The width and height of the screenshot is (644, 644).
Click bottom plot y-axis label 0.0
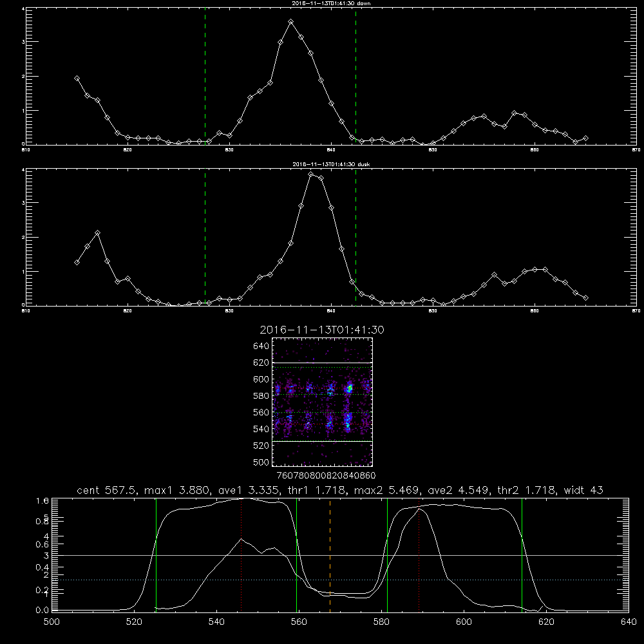pos(43,611)
